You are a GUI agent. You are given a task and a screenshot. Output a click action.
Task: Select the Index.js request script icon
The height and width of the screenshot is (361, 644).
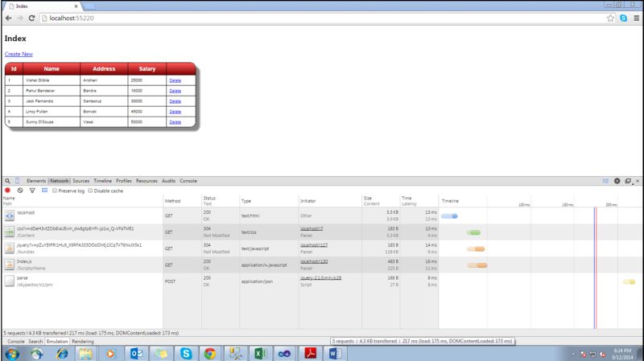9,265
